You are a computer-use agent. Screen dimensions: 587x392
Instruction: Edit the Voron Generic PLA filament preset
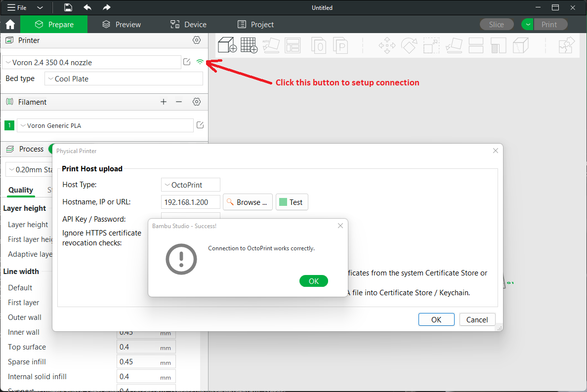[x=200, y=125]
